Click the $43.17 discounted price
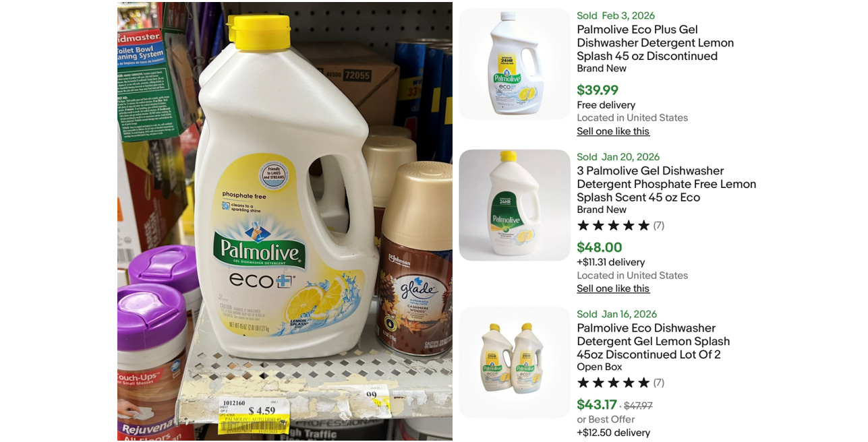 (597, 405)
